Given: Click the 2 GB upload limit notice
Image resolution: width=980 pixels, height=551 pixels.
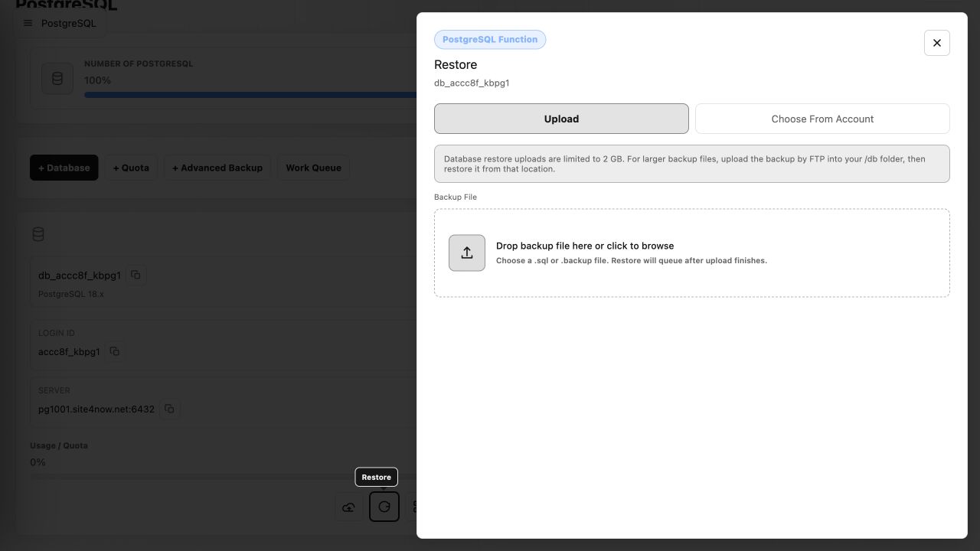Looking at the screenshot, I should pos(692,164).
